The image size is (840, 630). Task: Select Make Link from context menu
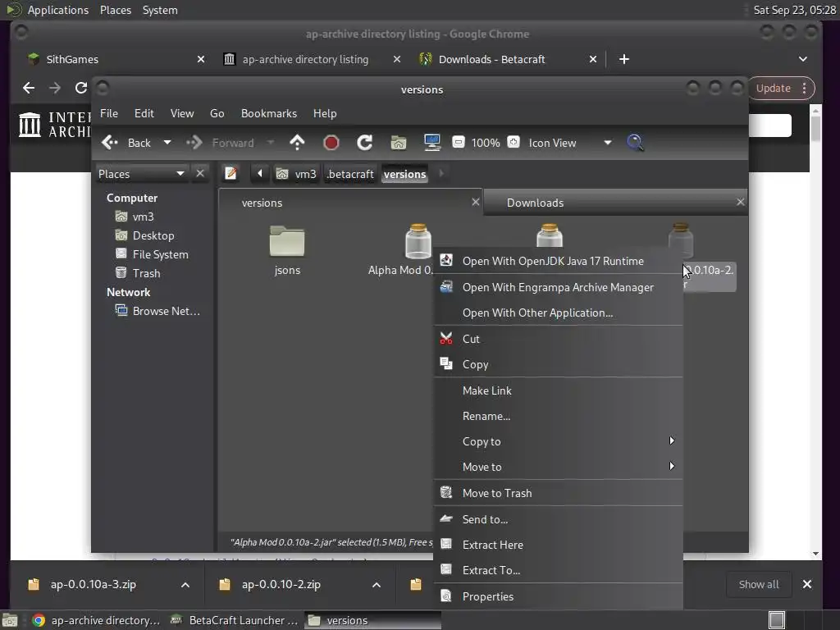click(558, 390)
